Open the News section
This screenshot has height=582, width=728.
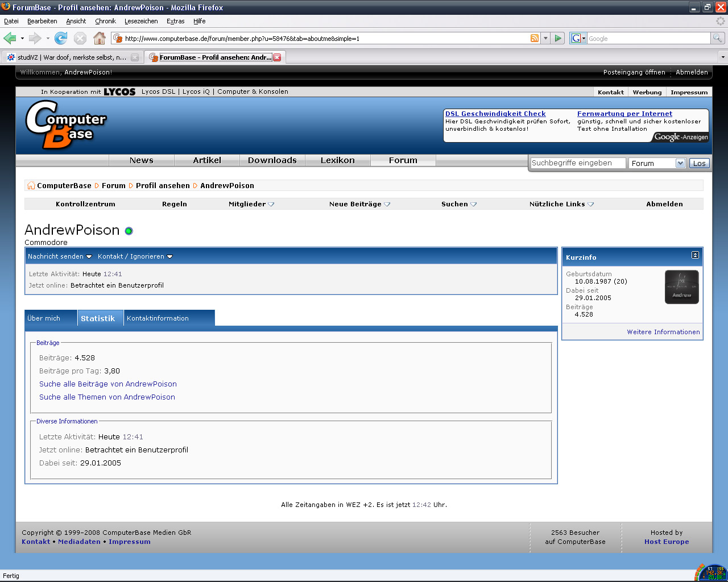(x=141, y=160)
